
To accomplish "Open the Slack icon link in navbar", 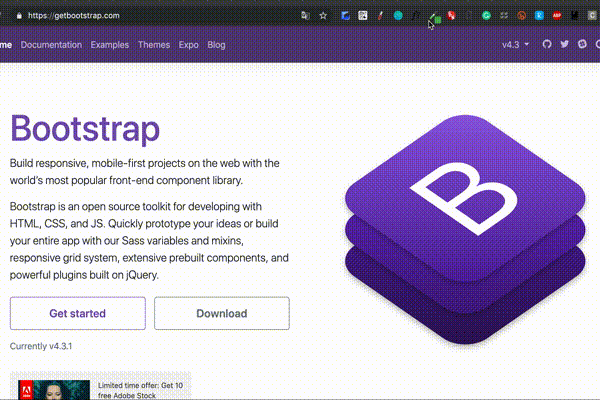I will click(582, 44).
